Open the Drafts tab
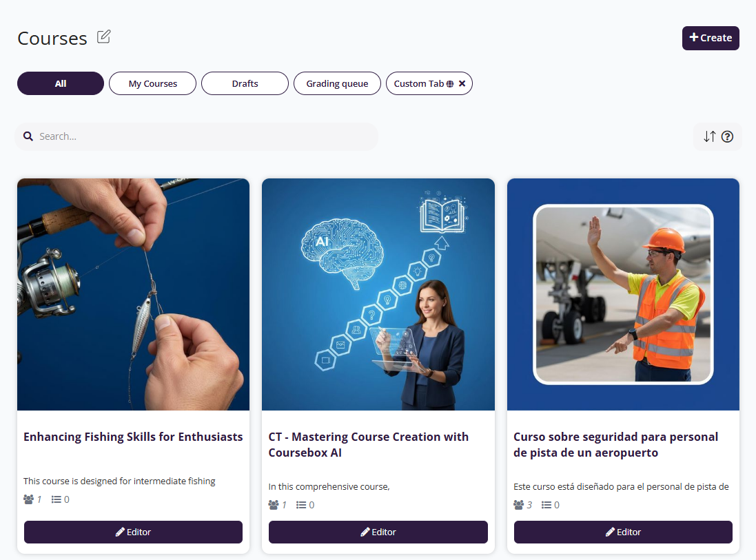Screen dimensions: 756x560 click(245, 83)
